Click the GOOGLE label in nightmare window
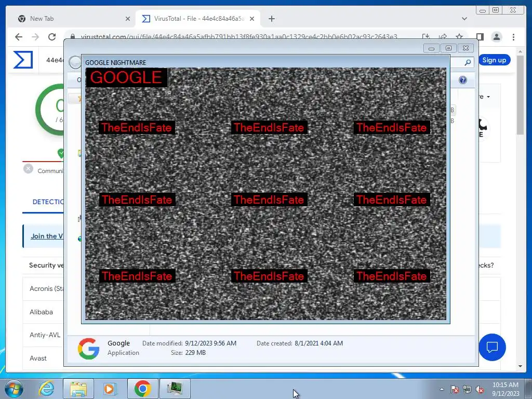The width and height of the screenshot is (532, 399). click(x=126, y=77)
